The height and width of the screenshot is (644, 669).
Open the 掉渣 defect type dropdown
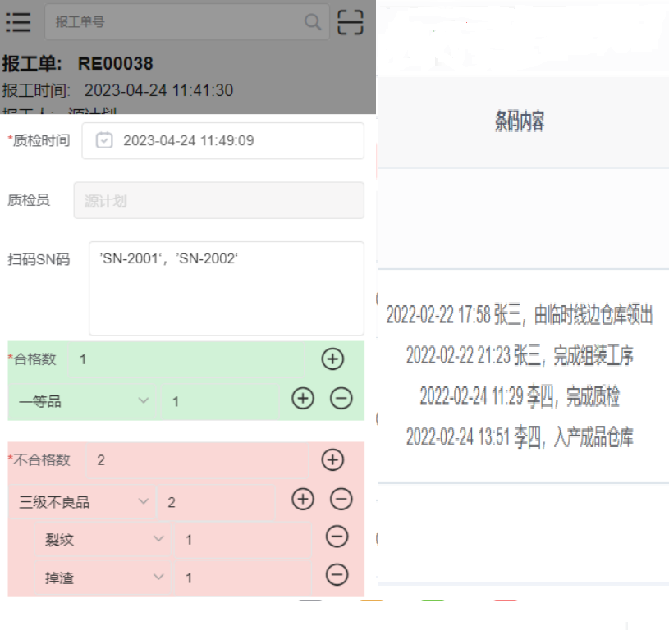pos(159,578)
